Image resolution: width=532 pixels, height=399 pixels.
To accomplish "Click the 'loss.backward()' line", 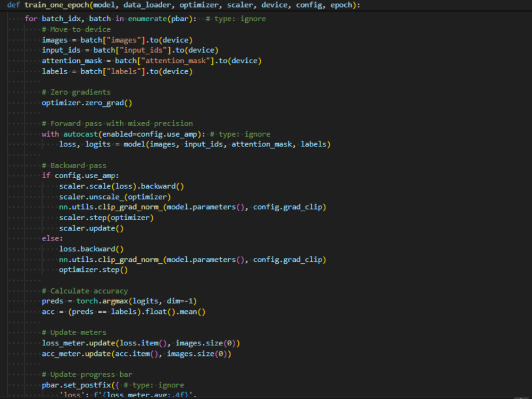I will pyautogui.click(x=92, y=249).
